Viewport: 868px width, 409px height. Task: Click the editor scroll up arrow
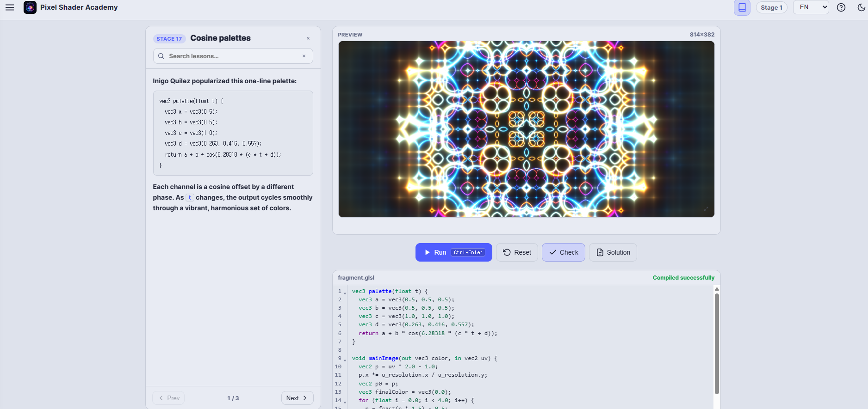[717, 289]
